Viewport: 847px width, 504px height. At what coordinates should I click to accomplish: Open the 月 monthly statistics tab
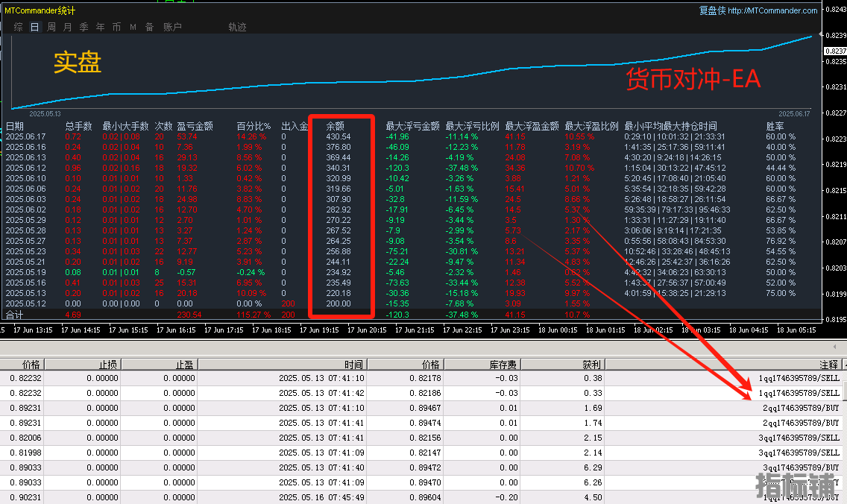[68, 27]
